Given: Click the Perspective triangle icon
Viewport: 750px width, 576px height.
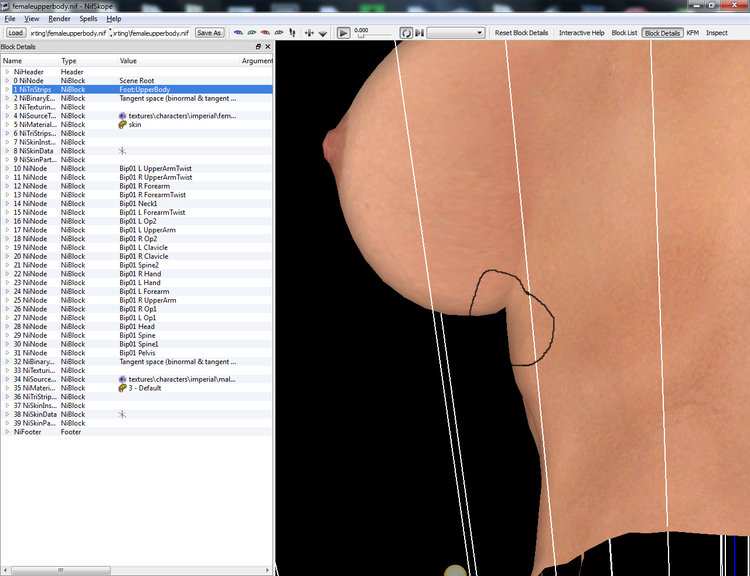Looking at the screenshot, I should pyautogui.click(x=323, y=33).
